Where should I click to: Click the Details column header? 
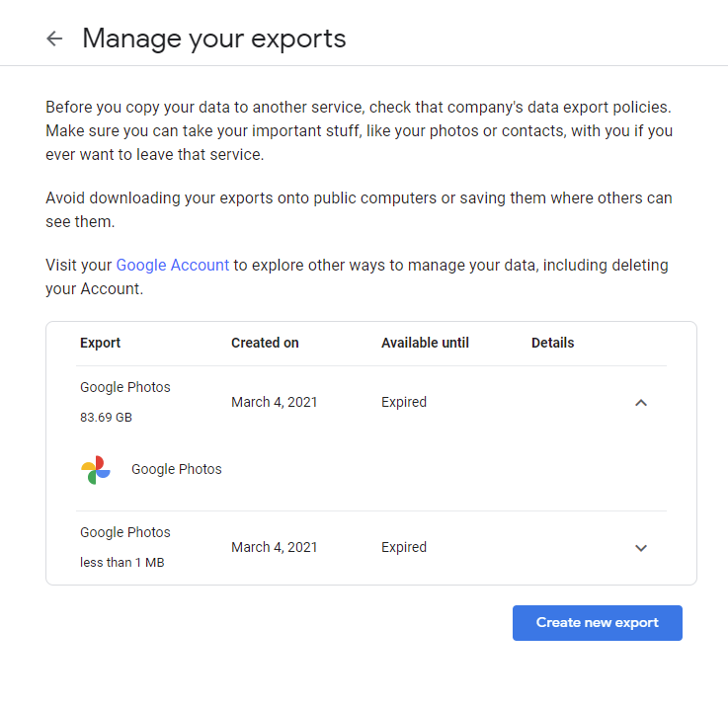[x=552, y=344]
